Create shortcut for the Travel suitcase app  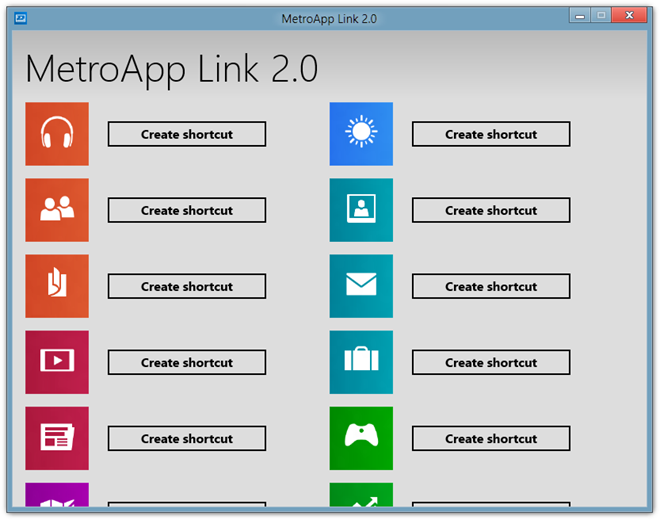(x=491, y=362)
